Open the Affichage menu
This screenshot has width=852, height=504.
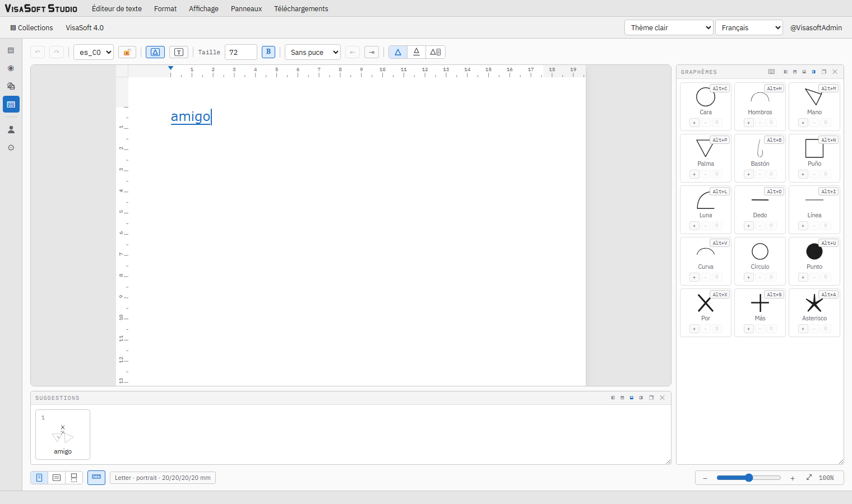tap(203, 8)
